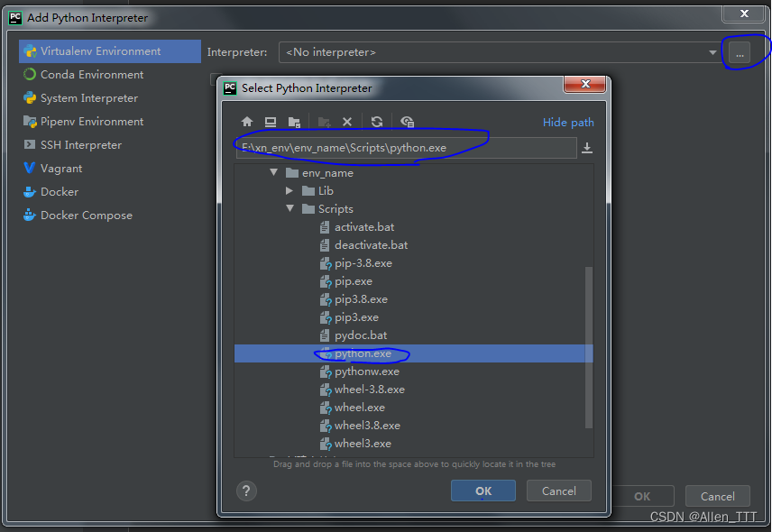772x532 pixels.
Task: Select the pythonw.exe file
Action: (x=367, y=371)
